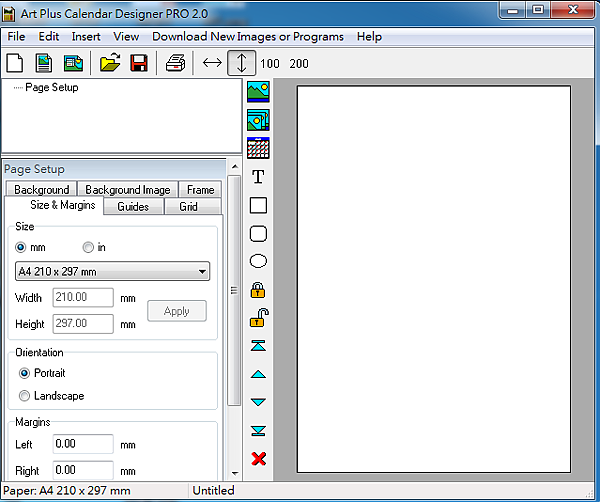The width and height of the screenshot is (600, 502).
Task: Open Download New Images or Programs menu
Action: pos(248,37)
